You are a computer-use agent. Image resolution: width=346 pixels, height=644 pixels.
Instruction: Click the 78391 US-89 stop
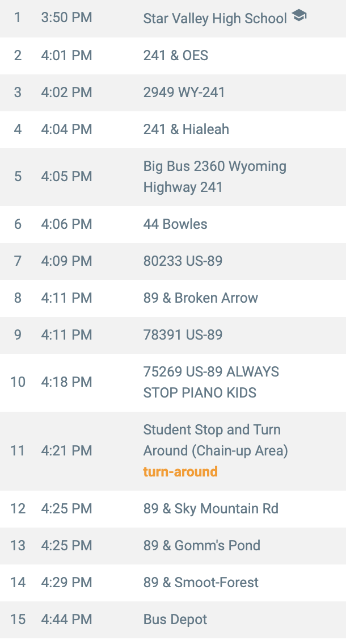[x=183, y=335]
